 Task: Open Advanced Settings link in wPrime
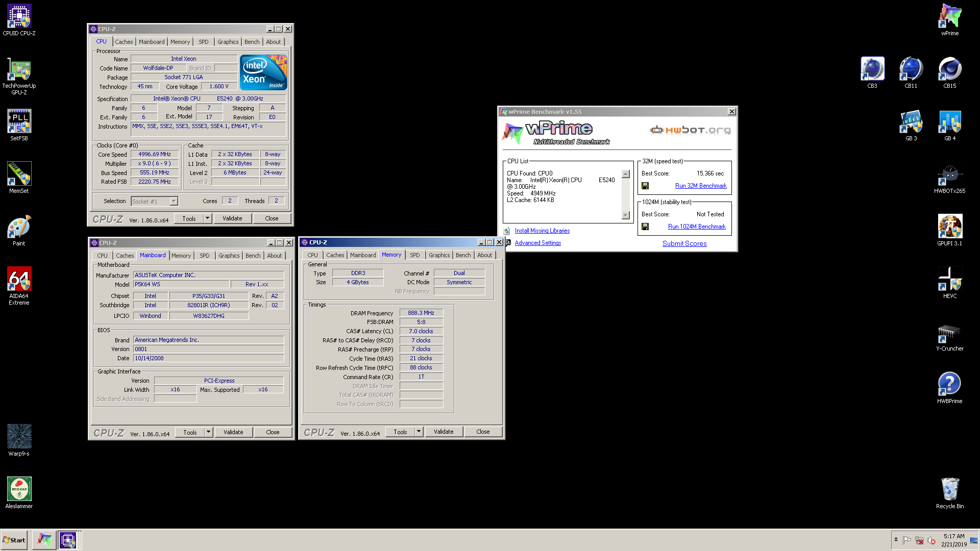click(537, 243)
